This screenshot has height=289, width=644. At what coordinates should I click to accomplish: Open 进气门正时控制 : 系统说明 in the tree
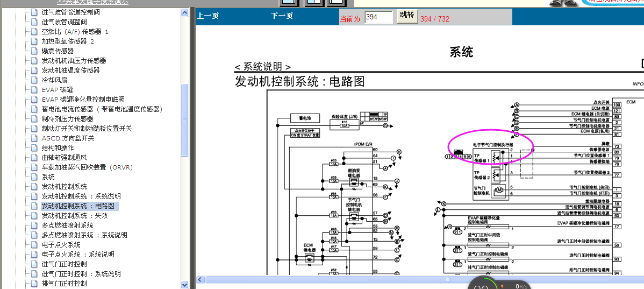[81, 274]
